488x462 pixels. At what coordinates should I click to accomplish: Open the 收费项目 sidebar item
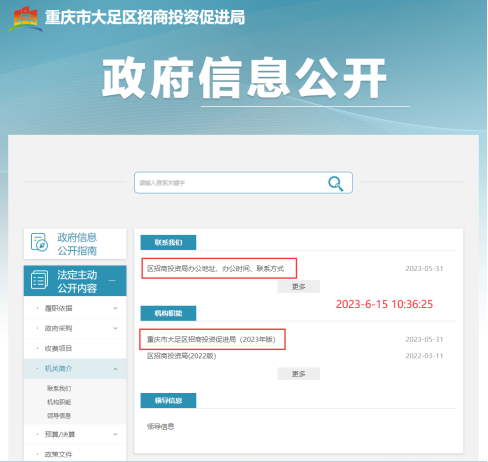58,349
